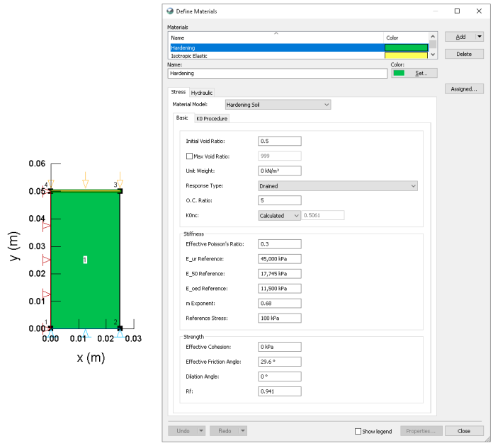The width and height of the screenshot is (493, 448).
Task: Click the Redo button
Action: coord(225,431)
